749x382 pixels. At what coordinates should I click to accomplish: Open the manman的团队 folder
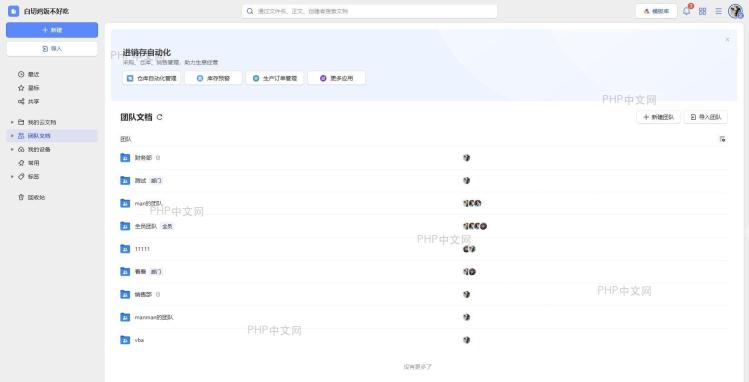coord(424,317)
